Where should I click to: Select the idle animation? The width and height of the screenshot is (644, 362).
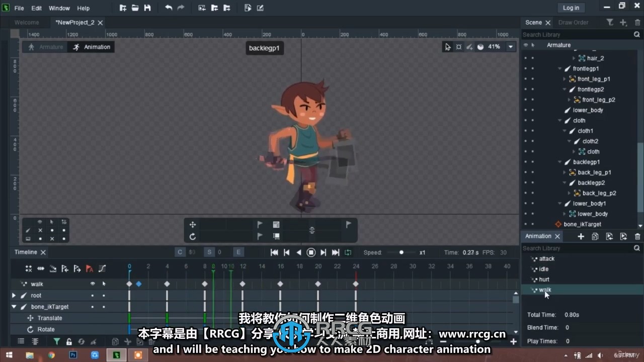(543, 269)
